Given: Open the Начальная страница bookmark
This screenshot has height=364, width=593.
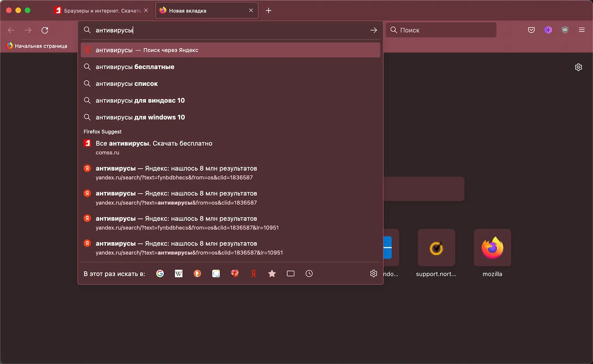Looking at the screenshot, I should click(37, 46).
